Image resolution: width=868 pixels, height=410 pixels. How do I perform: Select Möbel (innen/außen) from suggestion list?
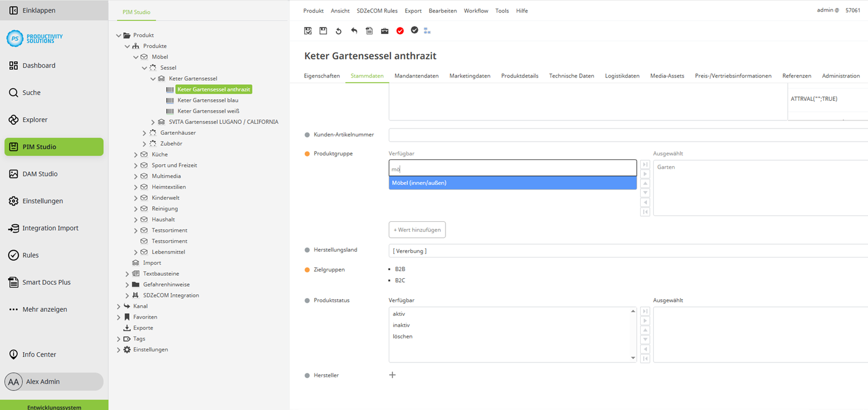click(x=512, y=183)
